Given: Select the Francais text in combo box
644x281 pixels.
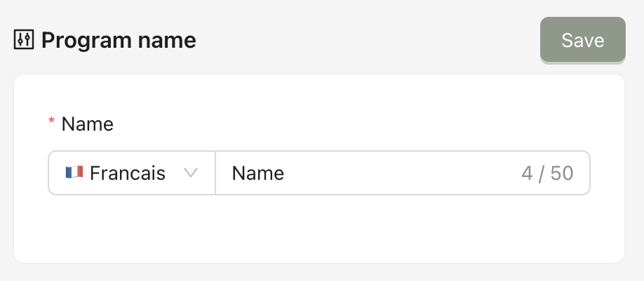Looking at the screenshot, I should pyautogui.click(x=128, y=173).
